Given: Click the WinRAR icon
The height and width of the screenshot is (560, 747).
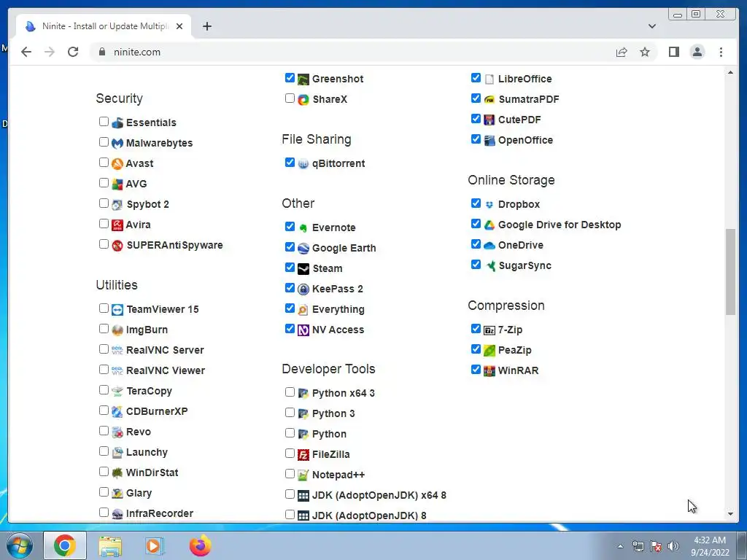Looking at the screenshot, I should point(489,371).
